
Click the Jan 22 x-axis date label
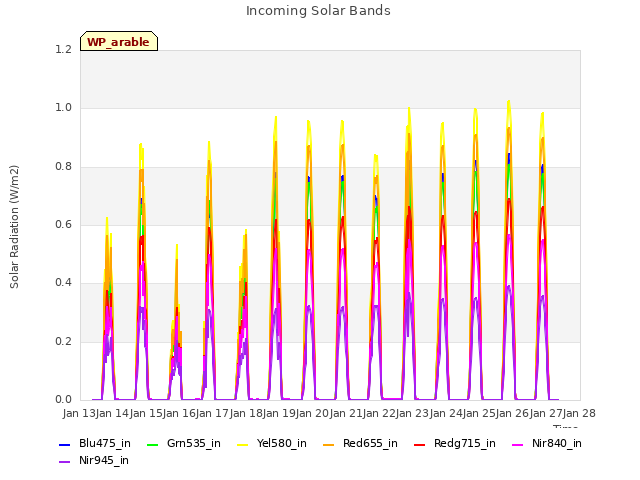(x=379, y=413)
